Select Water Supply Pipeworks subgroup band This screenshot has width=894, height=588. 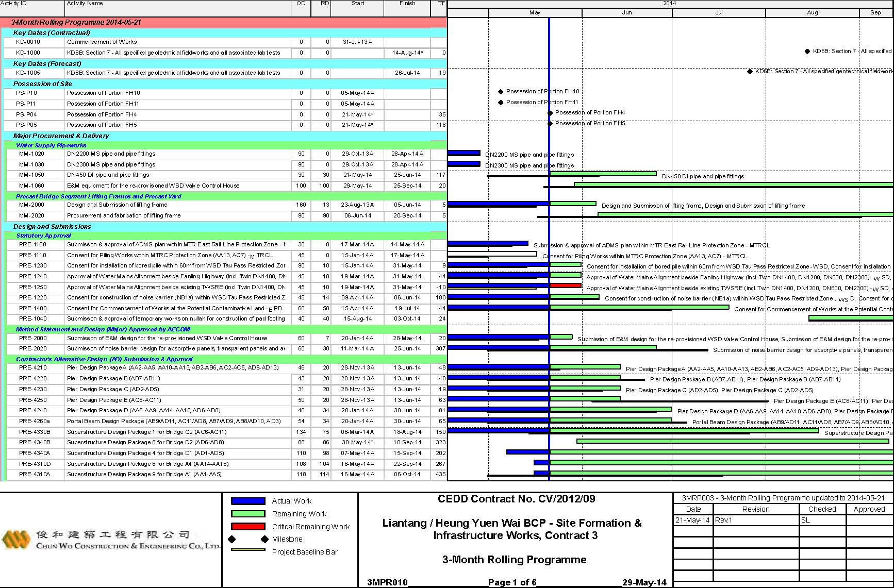pyautogui.click(x=227, y=145)
